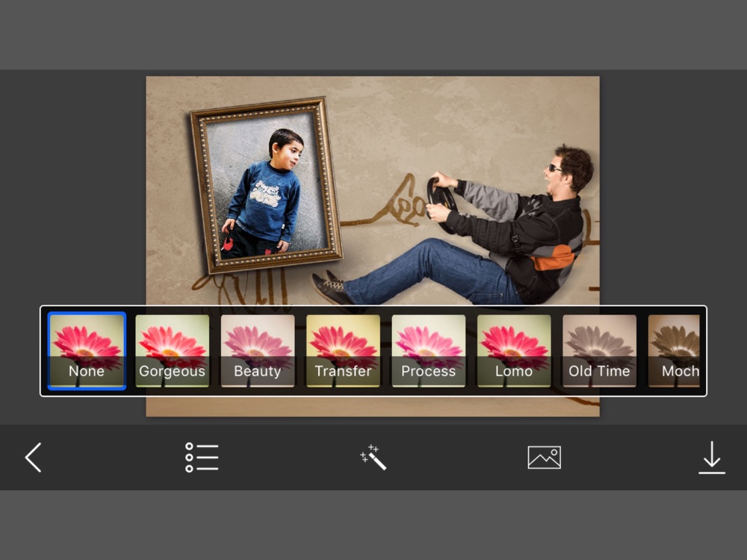Open the photo gallery picture icon
This screenshot has height=560, width=747.
544,458
